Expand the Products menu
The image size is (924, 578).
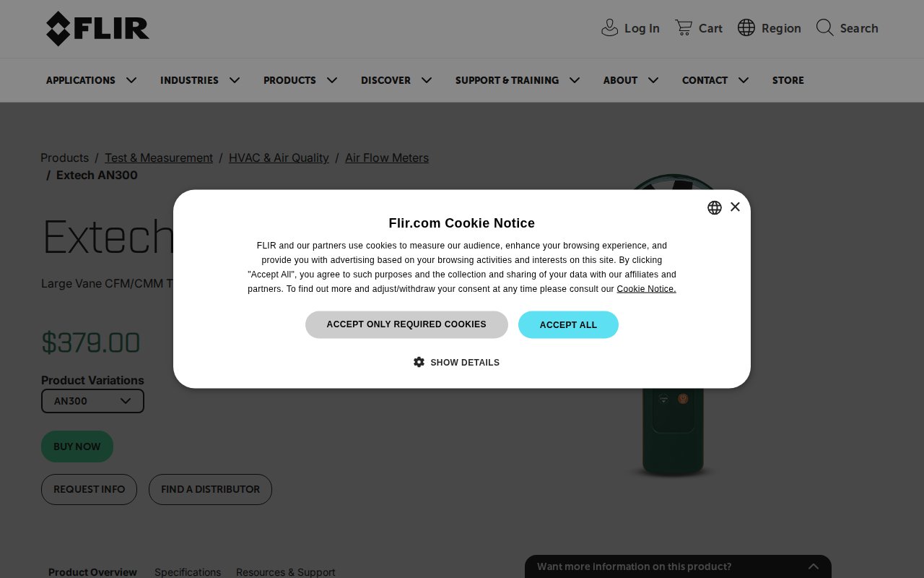pyautogui.click(x=300, y=80)
